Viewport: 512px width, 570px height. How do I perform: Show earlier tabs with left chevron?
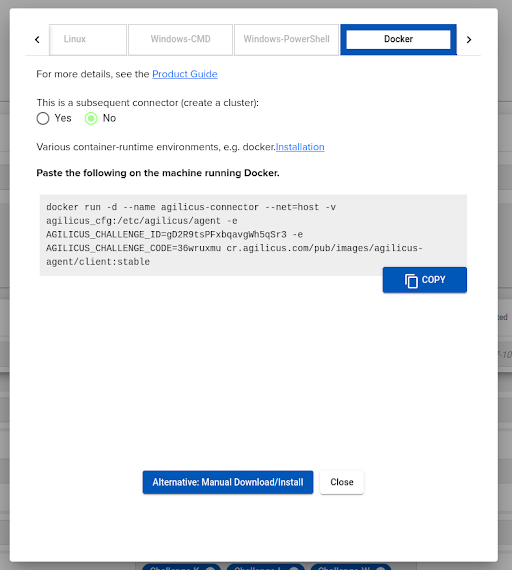point(37,40)
